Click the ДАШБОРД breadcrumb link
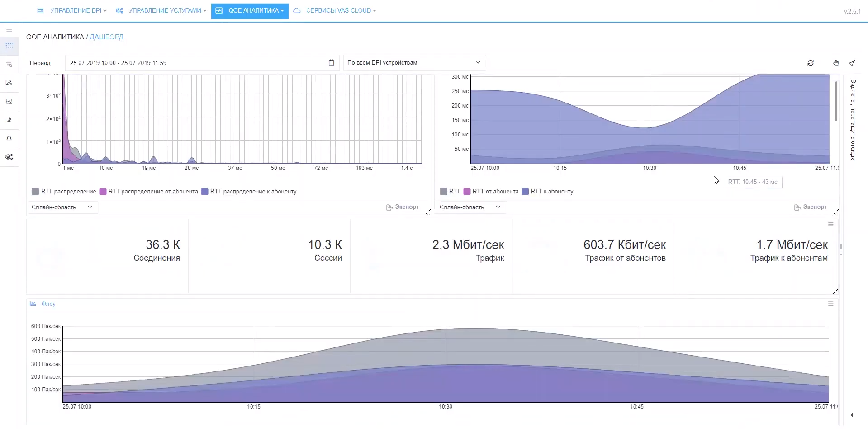Screen dimensions: 868x432 click(106, 37)
